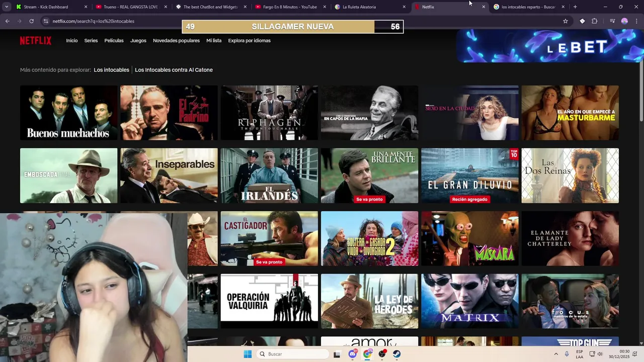Image resolution: width=644 pixels, height=362 pixels.
Task: Open the Chrome profile avatar
Action: 624,21
